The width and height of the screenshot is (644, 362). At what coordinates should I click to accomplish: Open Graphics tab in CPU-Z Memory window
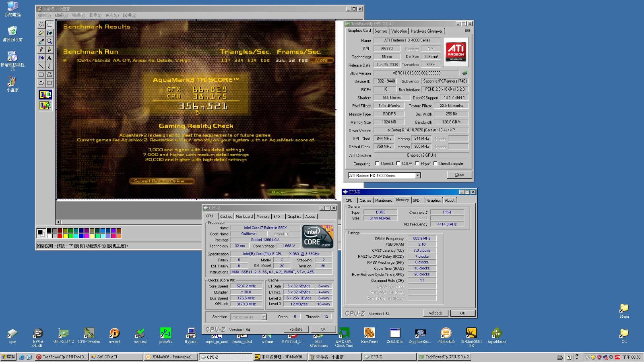[434, 200]
